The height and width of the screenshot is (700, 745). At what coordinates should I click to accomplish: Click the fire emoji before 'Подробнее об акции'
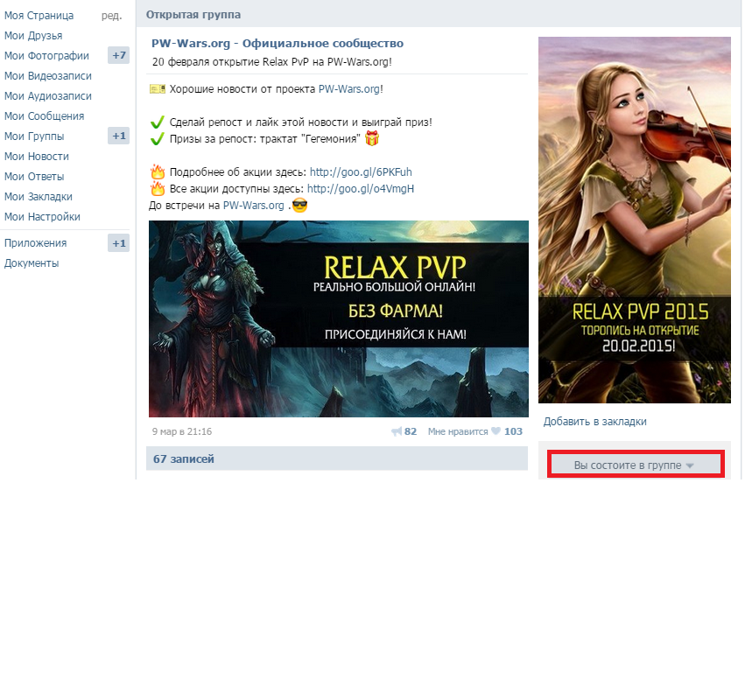[158, 171]
